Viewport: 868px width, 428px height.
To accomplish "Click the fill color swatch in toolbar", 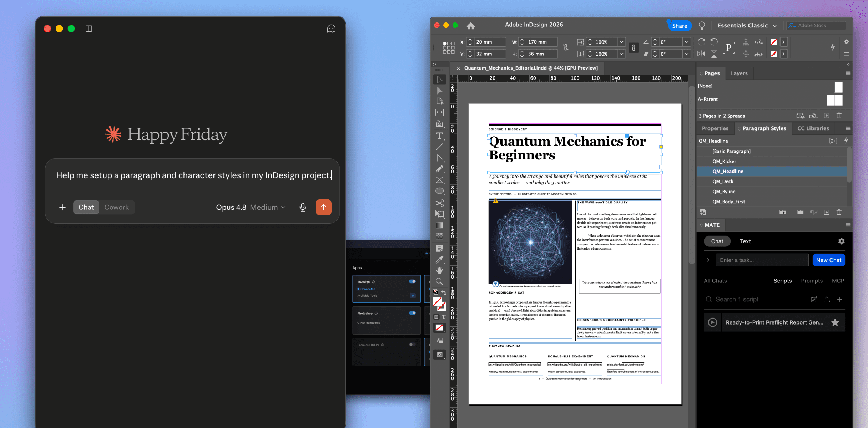I will [438, 302].
